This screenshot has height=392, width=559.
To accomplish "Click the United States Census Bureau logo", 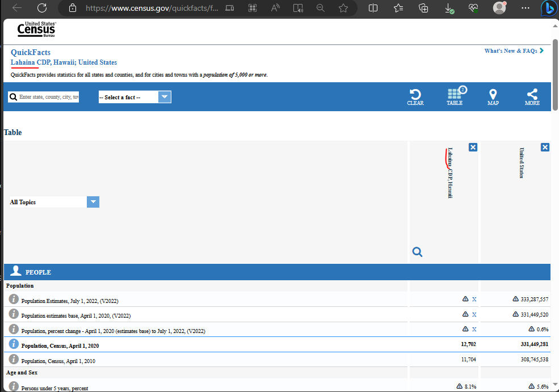I will [x=37, y=29].
